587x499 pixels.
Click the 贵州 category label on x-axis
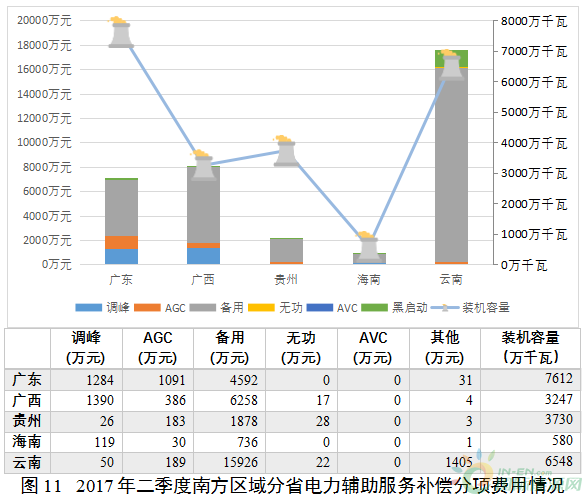point(286,280)
